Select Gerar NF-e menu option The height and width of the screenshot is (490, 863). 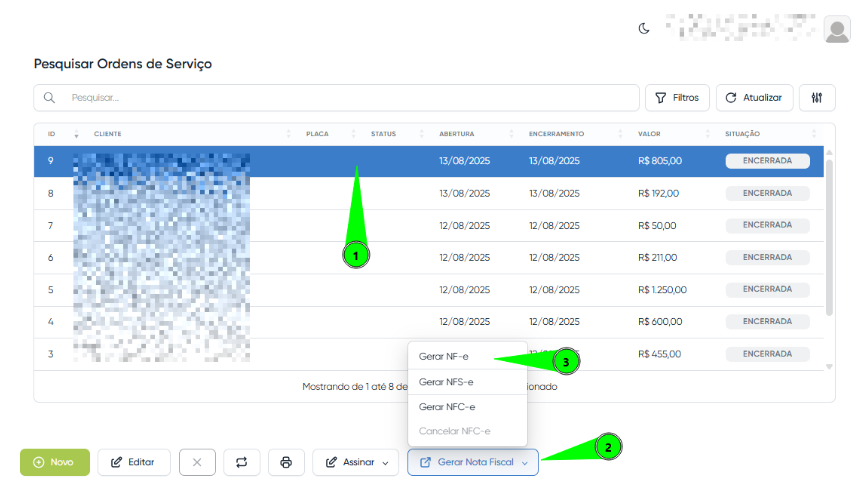443,357
